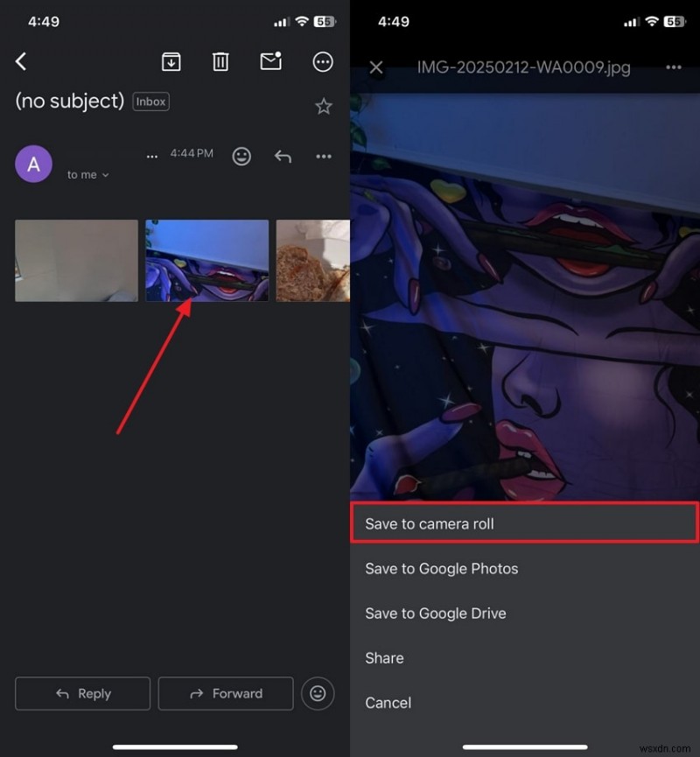Select Cancel in the action sheet
The image size is (700, 757).
524,703
